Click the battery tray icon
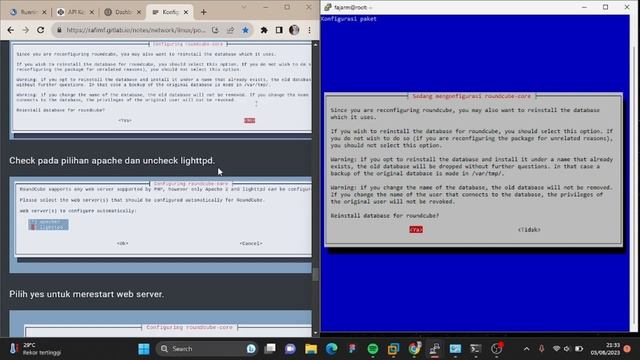 [579, 349]
